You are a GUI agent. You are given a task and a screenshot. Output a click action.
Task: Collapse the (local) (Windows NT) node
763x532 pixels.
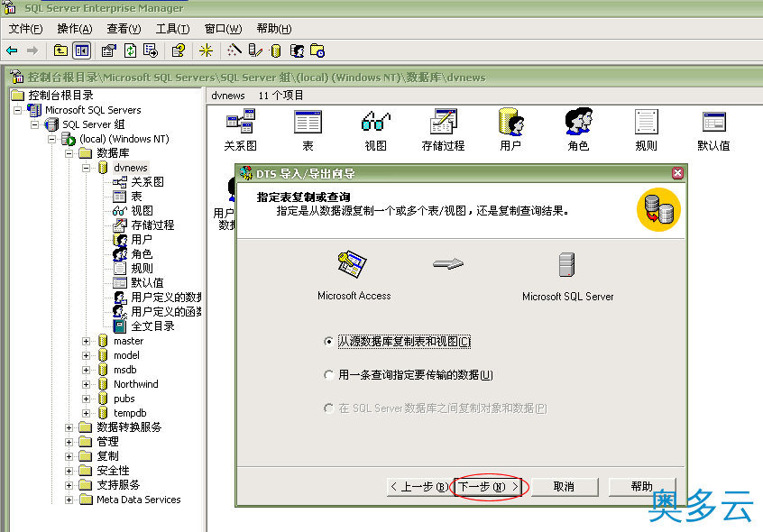(x=51, y=139)
